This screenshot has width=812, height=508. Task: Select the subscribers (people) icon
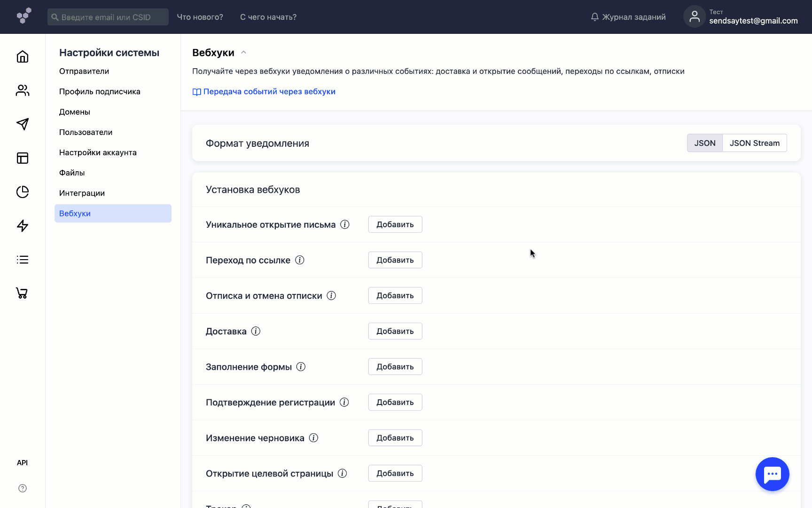point(22,90)
